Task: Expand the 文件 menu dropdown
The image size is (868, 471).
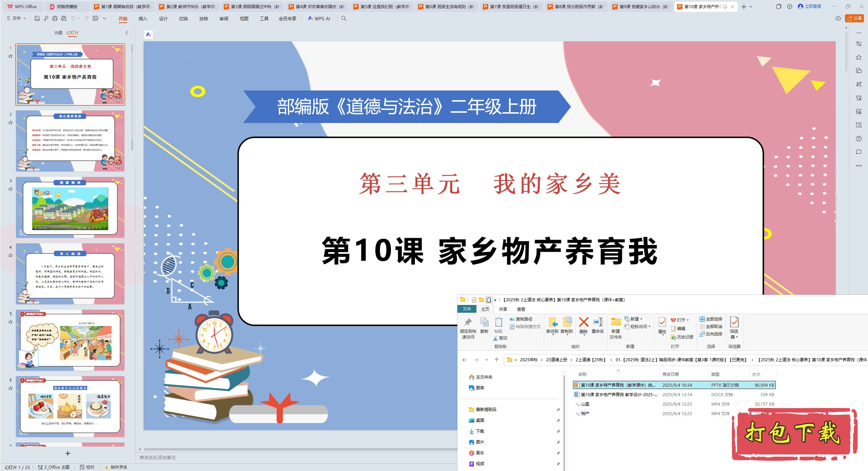Action: click(x=16, y=19)
